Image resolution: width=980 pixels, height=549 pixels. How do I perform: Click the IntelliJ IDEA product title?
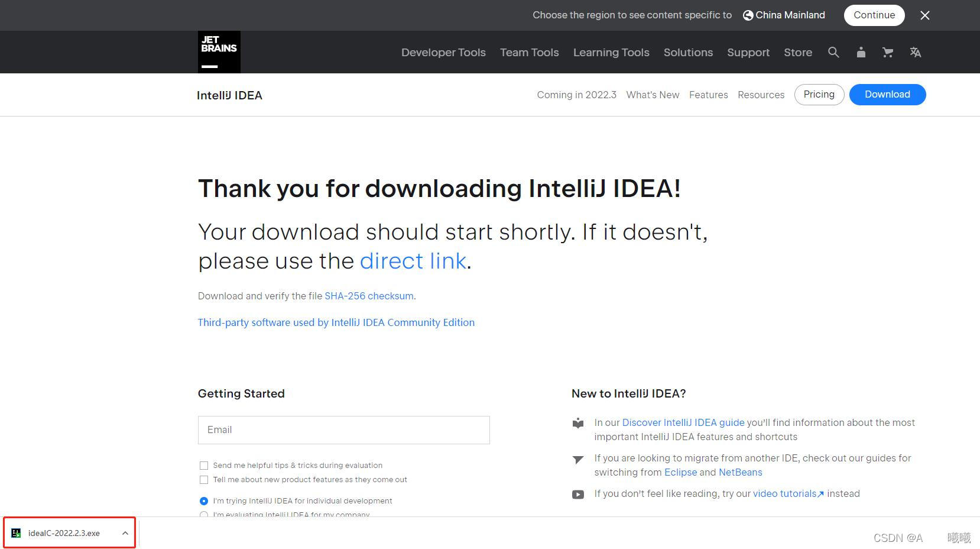coord(229,95)
